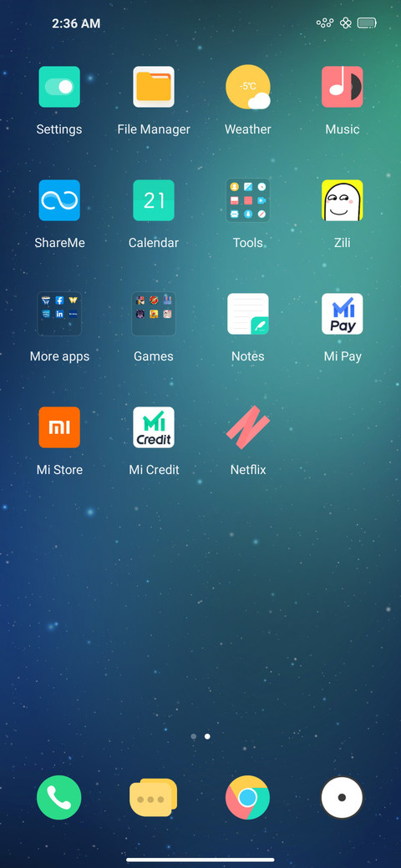Open the Weather app showing -5°C
The height and width of the screenshot is (868, 401).
point(248,87)
